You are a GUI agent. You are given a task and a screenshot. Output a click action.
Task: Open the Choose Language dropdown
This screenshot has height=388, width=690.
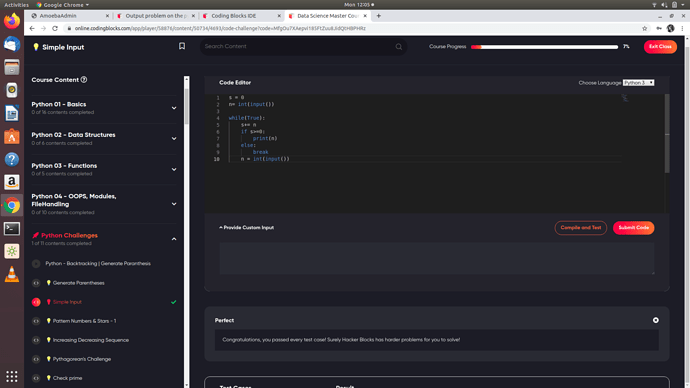(x=639, y=83)
